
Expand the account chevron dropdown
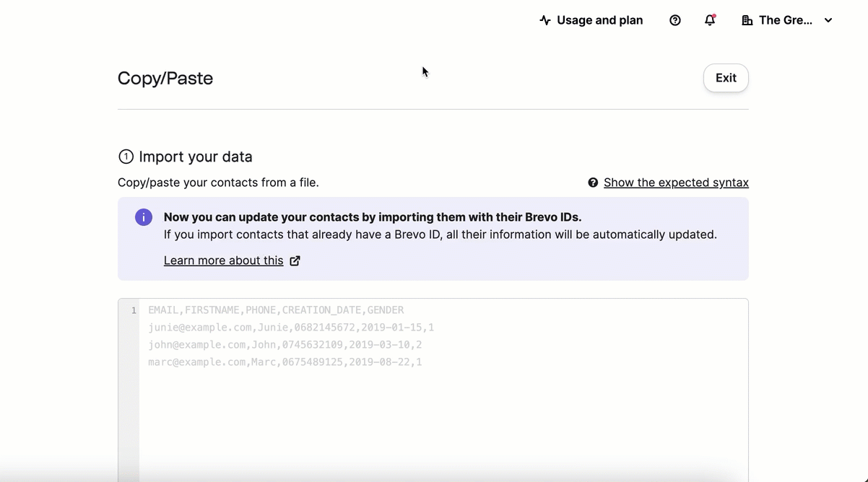828,20
